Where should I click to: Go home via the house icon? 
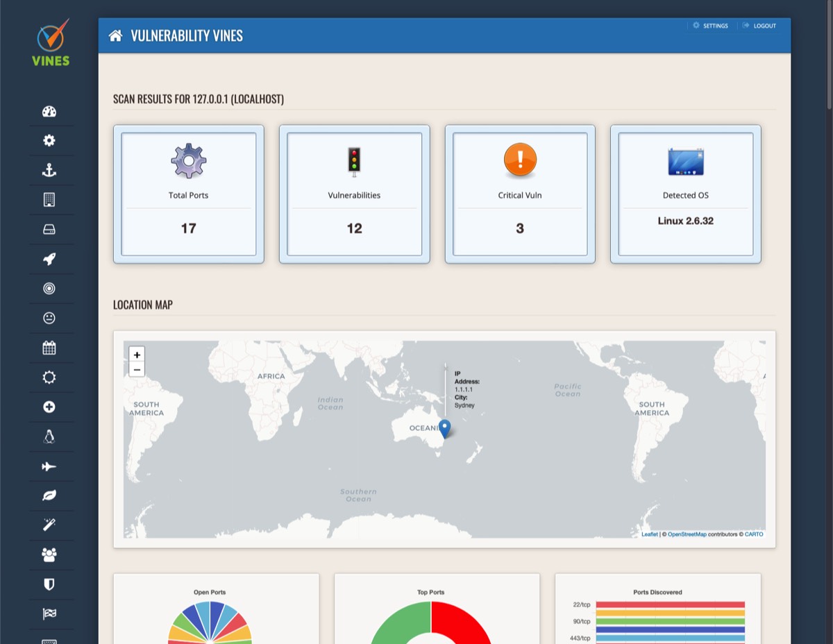point(115,35)
